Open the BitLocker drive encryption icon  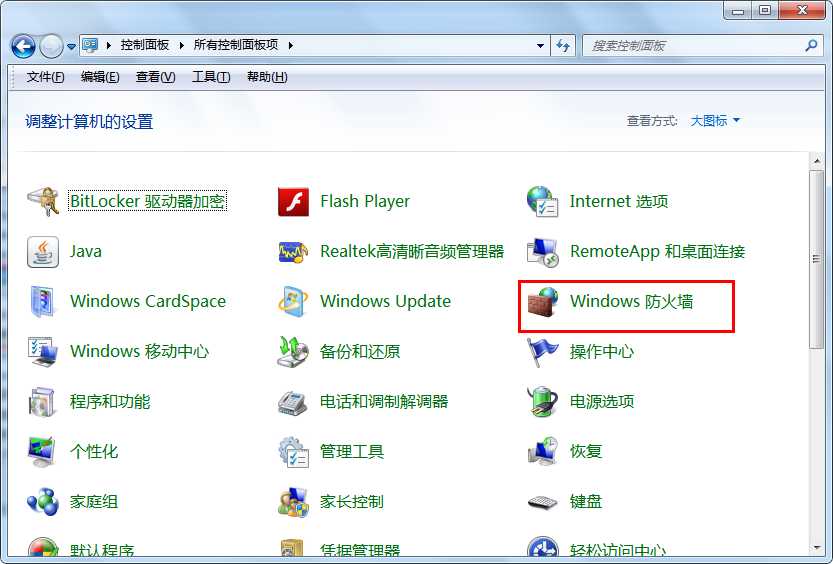coord(44,201)
